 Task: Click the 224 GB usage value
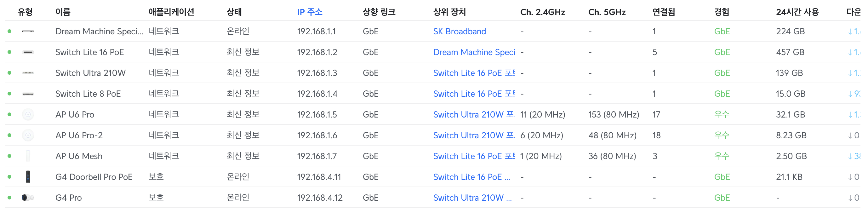pyautogui.click(x=790, y=31)
